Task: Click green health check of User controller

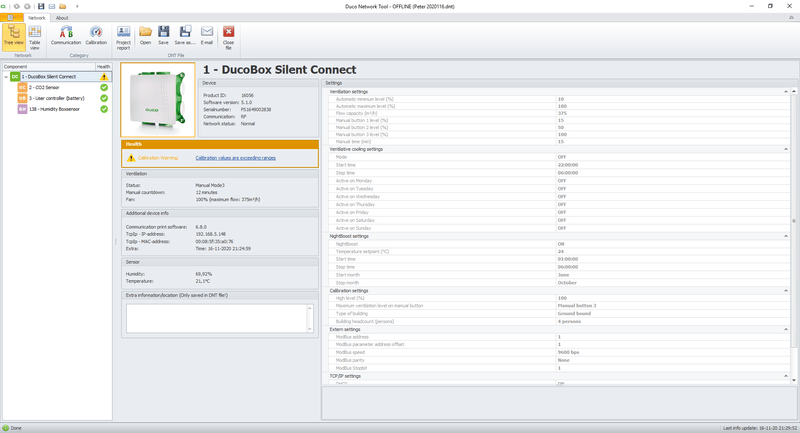Action: click(x=104, y=98)
